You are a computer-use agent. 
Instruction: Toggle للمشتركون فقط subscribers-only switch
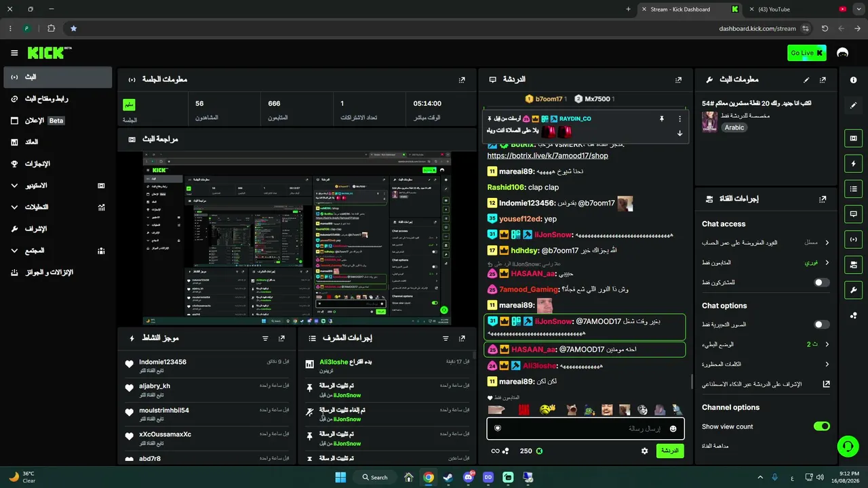[821, 282]
